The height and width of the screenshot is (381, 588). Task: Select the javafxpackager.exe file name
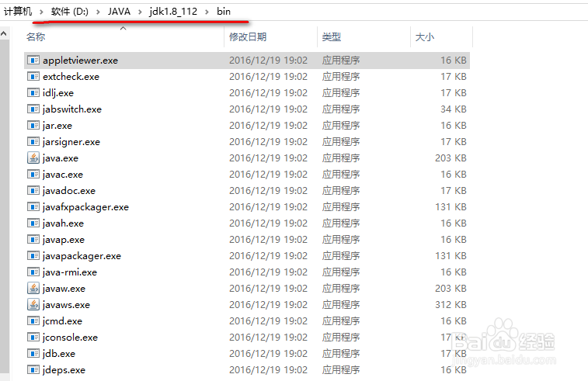pos(85,207)
